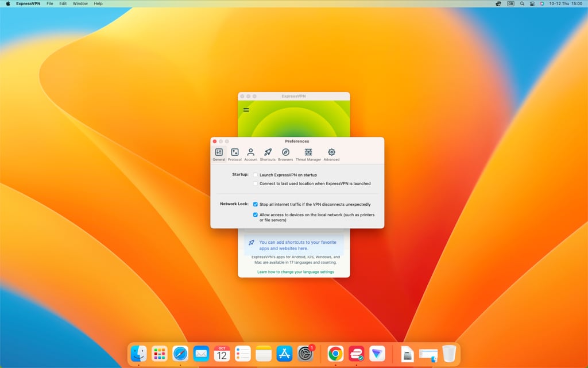Switch to the Protocol preferences tab
The width and height of the screenshot is (588, 368).
235,154
